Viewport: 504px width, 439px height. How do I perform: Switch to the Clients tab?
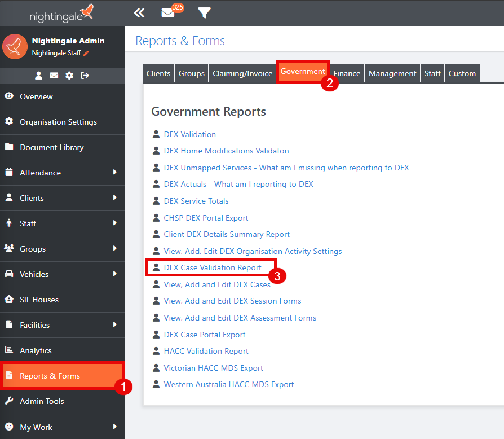(x=158, y=73)
